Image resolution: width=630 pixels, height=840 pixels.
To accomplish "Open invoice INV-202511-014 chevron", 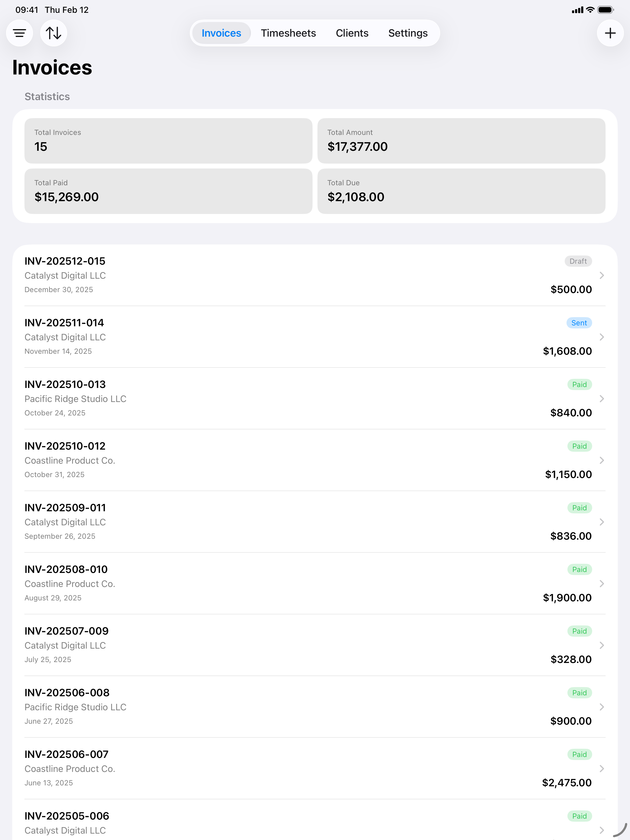I will [602, 337].
